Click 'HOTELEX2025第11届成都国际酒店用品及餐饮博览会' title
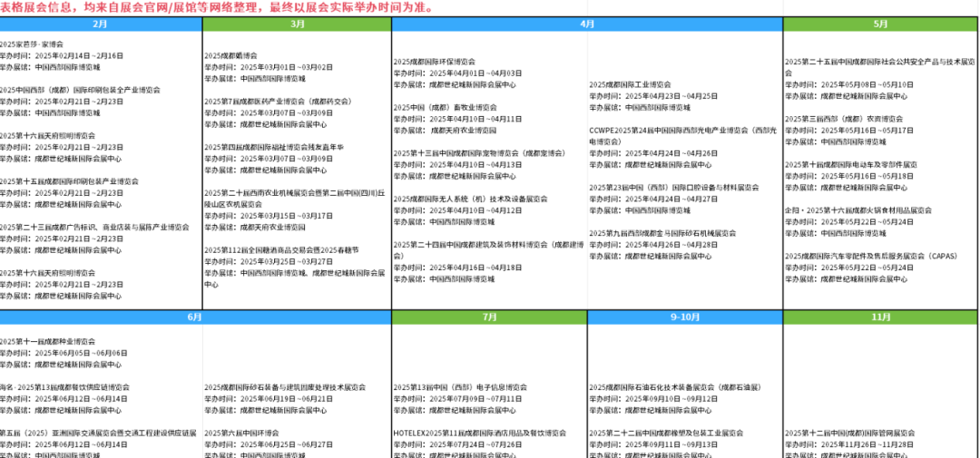This screenshot has width=980, height=458. [480, 433]
